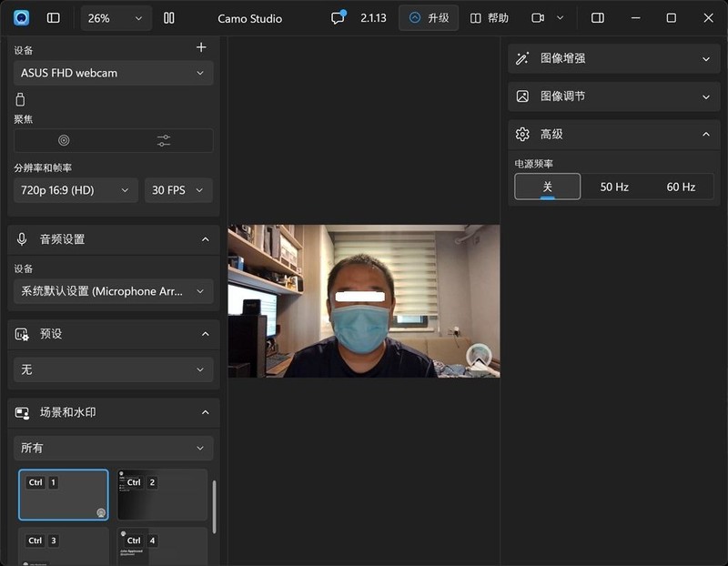Open the 720p 16:9 (HD) resolution dropdown
The width and height of the screenshot is (728, 566).
(76, 190)
